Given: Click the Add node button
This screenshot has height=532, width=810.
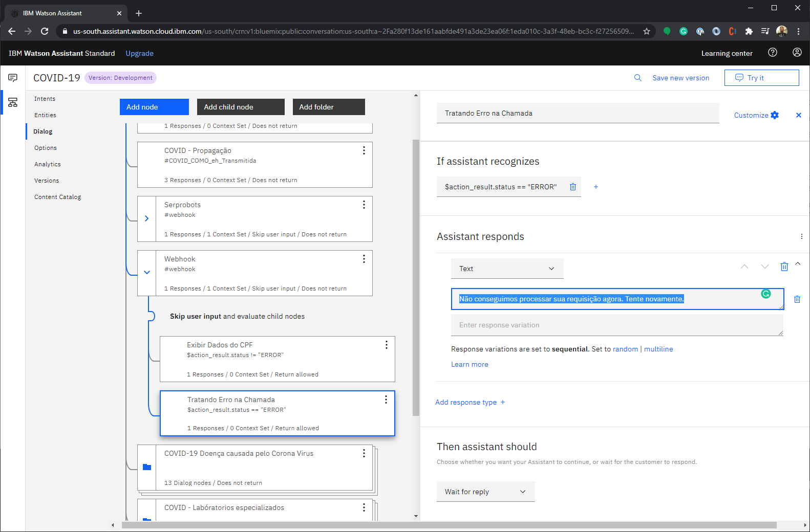Looking at the screenshot, I should coord(154,107).
